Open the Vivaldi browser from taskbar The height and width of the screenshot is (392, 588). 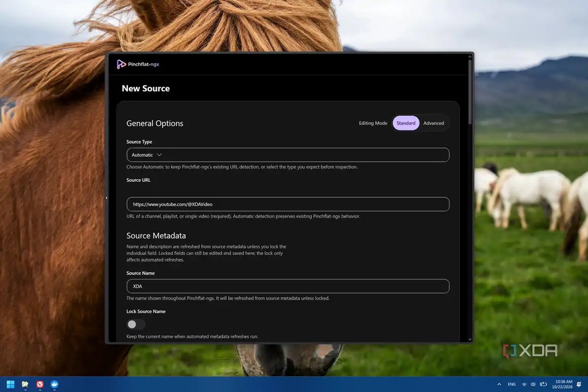(x=40, y=384)
